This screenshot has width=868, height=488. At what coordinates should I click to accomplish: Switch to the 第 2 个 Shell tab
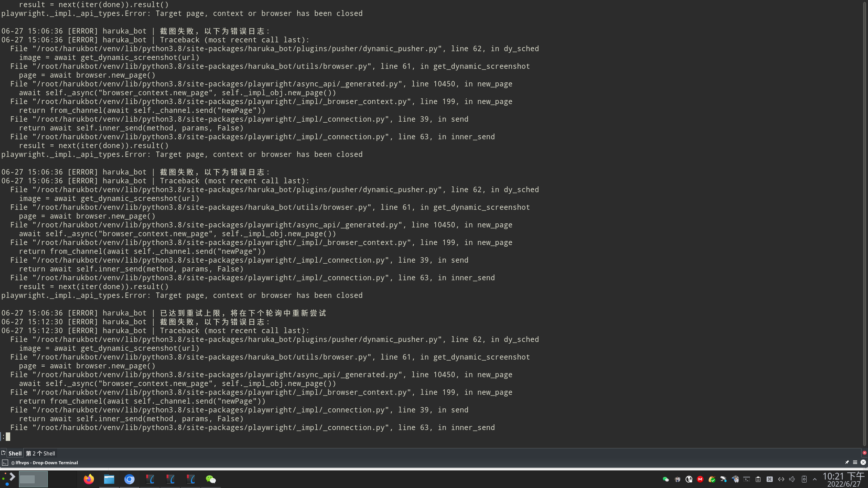[40, 453]
